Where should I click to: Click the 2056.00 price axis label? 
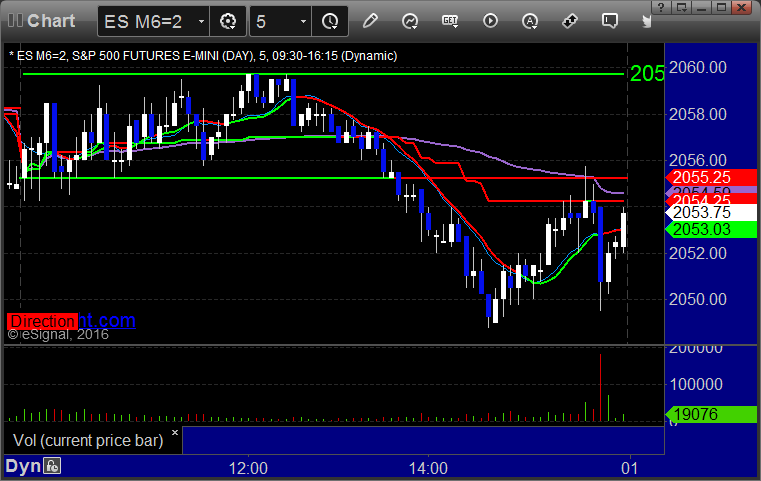(698, 160)
